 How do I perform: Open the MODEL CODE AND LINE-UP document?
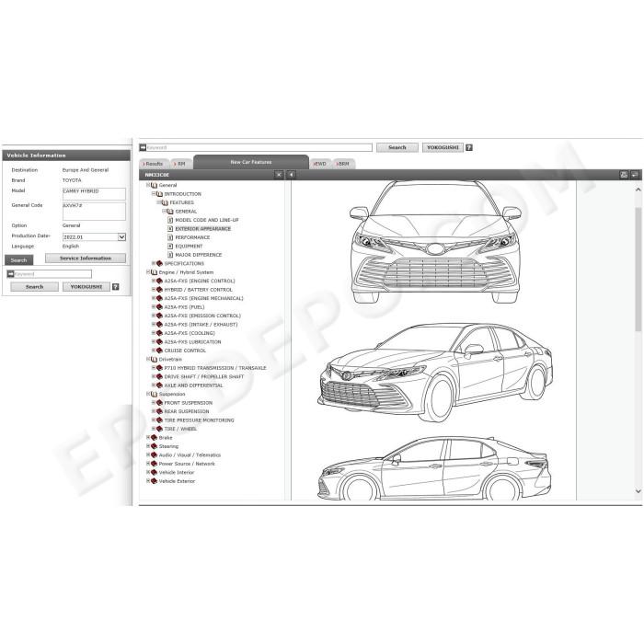207,220
